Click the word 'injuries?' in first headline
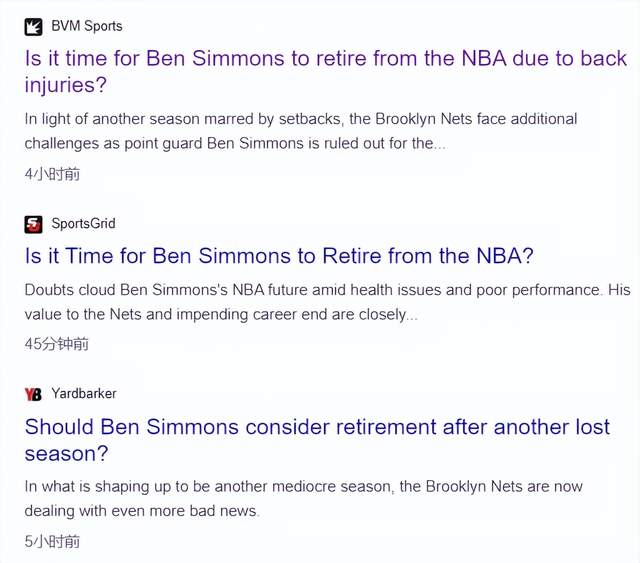This screenshot has width=640, height=563. point(66,85)
